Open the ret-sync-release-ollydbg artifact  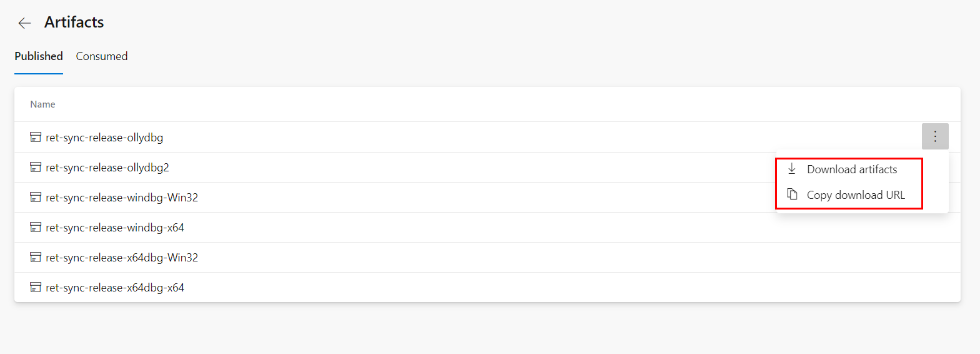click(x=104, y=138)
